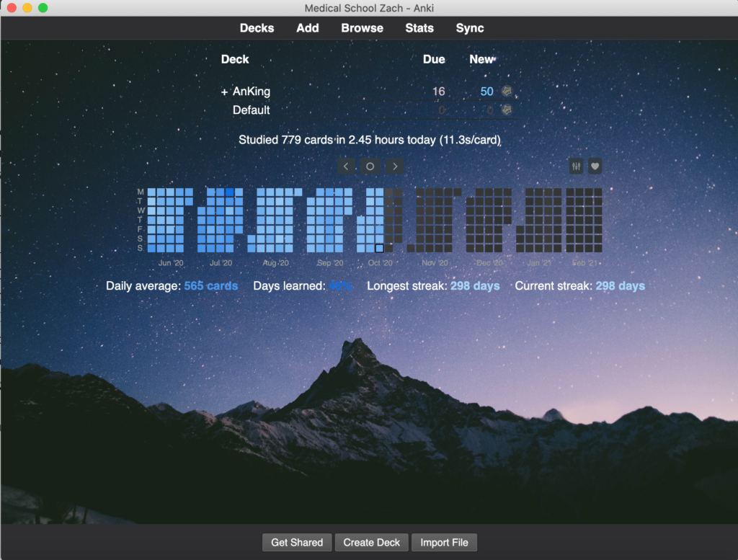
Task: Maximize the Anki window green button
Action: [43, 7]
